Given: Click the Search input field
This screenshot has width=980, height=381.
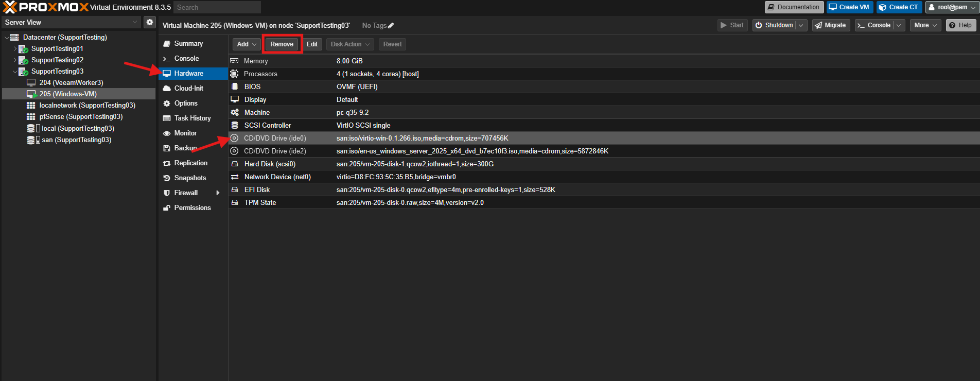Looking at the screenshot, I should [217, 7].
